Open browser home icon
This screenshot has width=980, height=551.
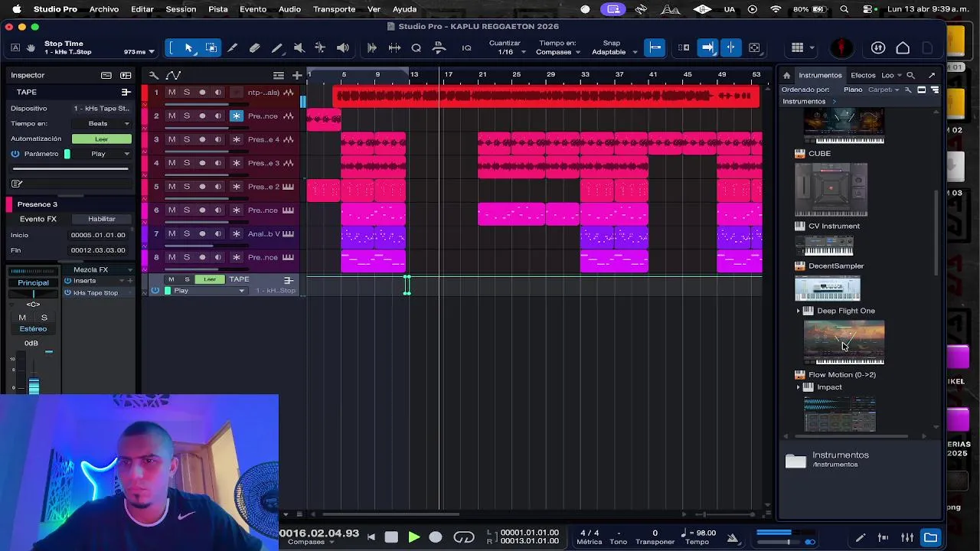point(786,75)
